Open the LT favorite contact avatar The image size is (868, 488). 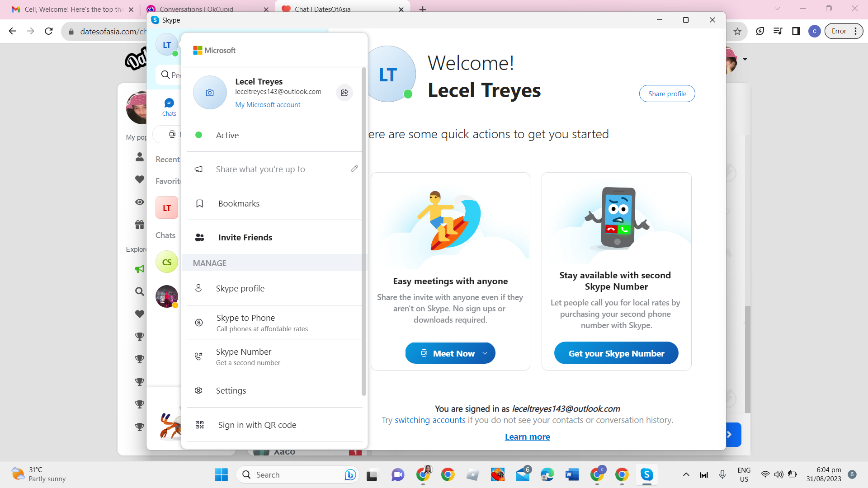pyautogui.click(x=167, y=208)
